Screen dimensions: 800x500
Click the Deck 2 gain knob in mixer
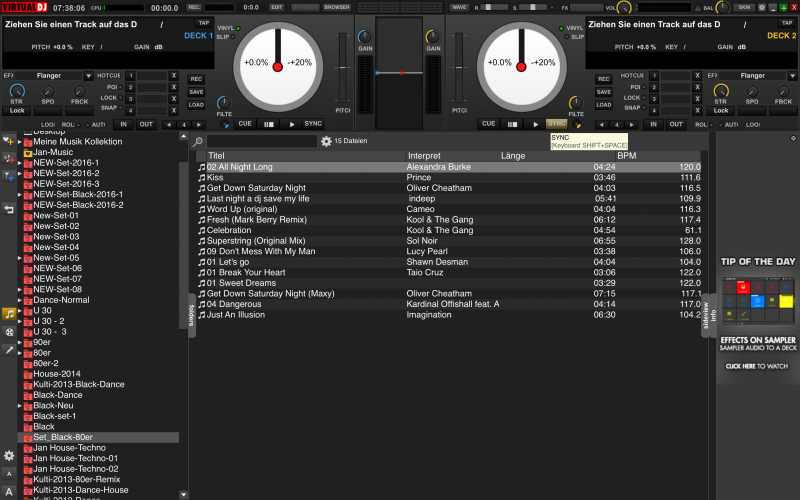click(x=433, y=37)
